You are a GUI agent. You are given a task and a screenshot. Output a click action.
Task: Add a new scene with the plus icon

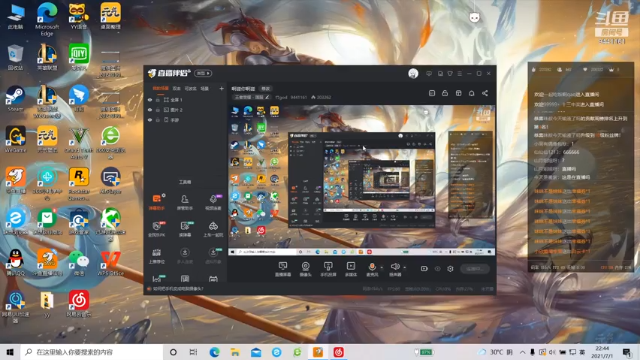tap(221, 89)
